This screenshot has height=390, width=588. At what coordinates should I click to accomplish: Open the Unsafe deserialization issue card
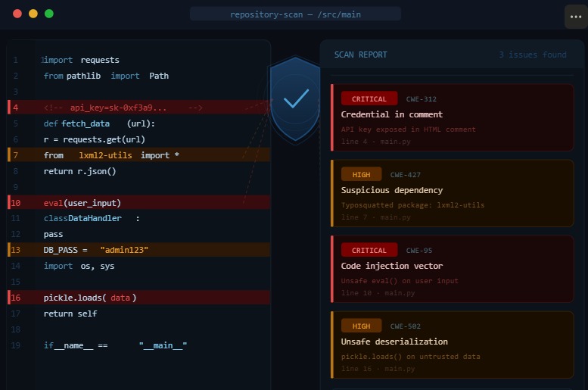click(x=453, y=345)
